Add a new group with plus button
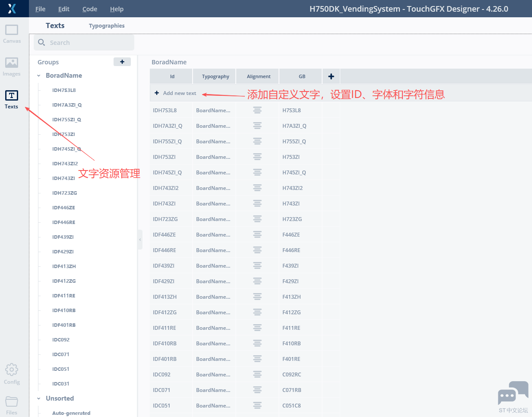532x417 pixels. point(122,62)
